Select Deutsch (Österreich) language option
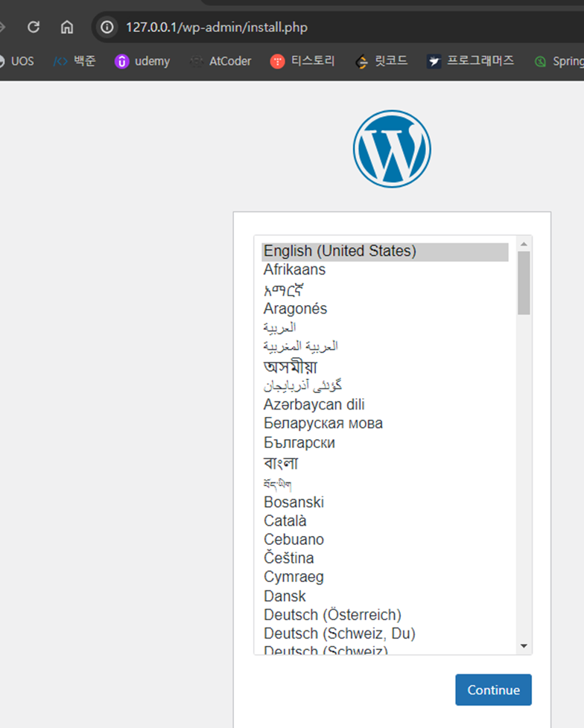The image size is (584, 728). [x=384, y=615]
